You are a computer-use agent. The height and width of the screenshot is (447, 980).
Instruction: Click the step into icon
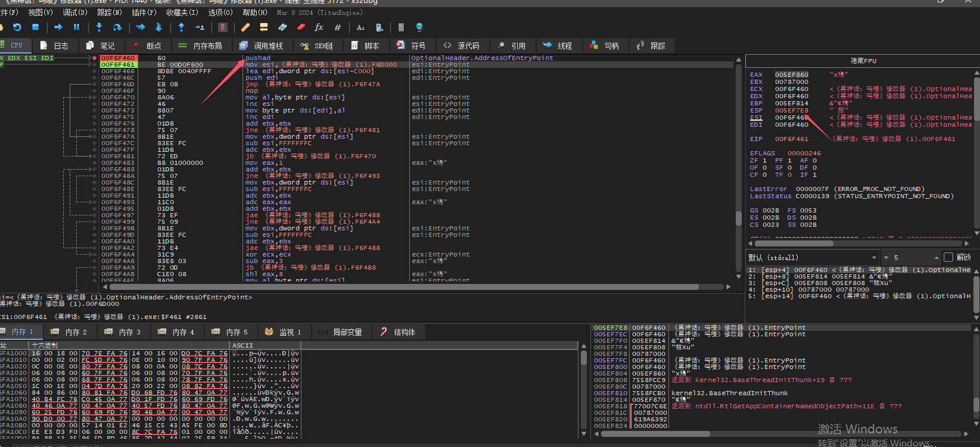point(99,27)
